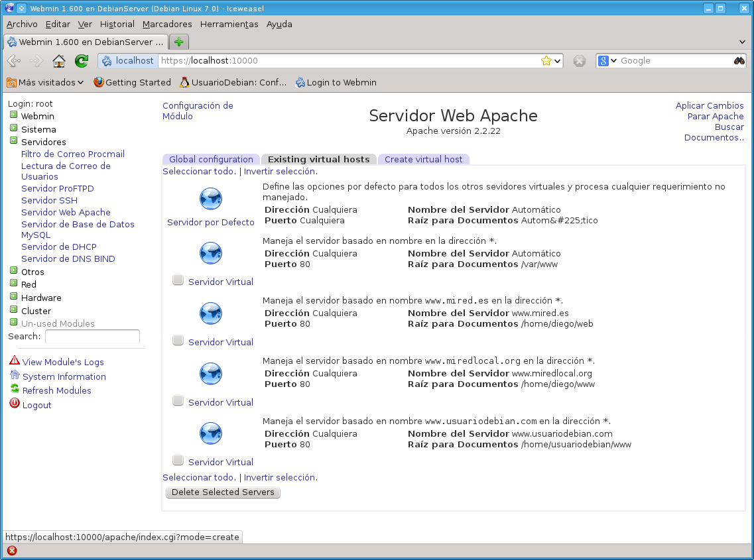Open Filtro de Correo Procmail module

[72, 154]
